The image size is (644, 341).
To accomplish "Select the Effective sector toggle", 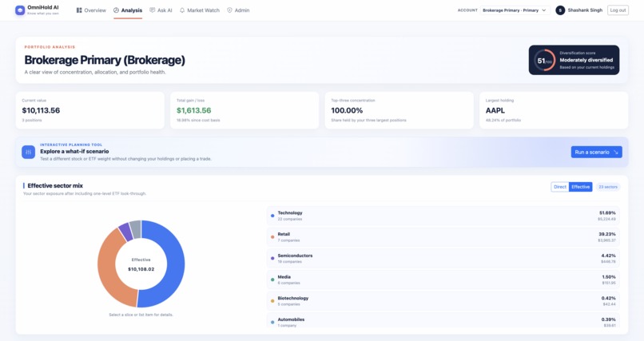I will 580,187.
